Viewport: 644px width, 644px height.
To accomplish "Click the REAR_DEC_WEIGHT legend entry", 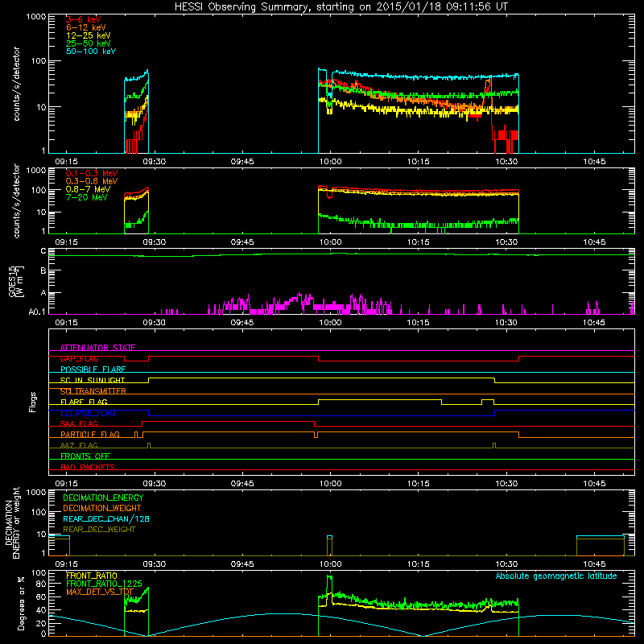I will click(x=99, y=530).
